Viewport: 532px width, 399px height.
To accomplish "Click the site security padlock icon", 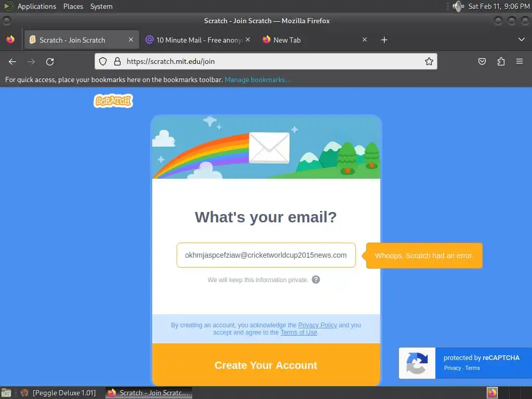I will click(x=117, y=61).
